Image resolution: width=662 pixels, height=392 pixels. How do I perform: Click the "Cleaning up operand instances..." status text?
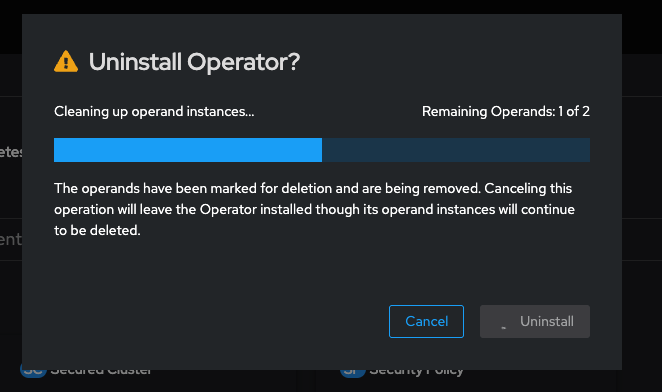pos(154,112)
